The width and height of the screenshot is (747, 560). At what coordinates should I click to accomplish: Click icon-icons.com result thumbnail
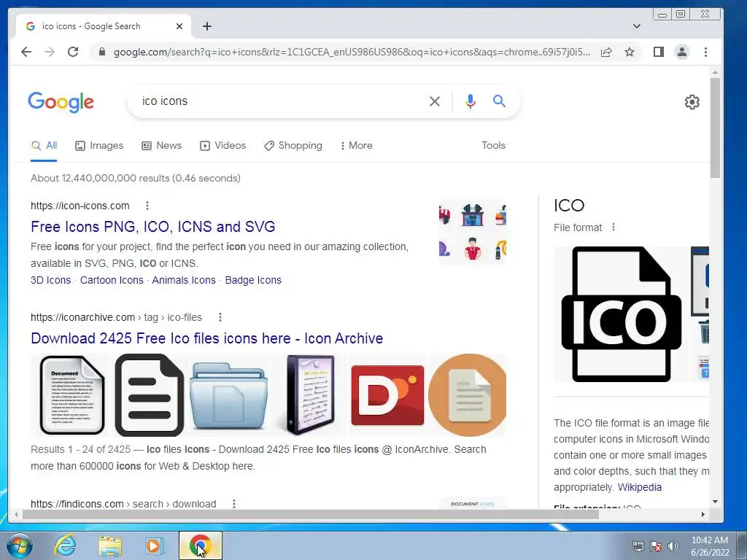pyautogui.click(x=472, y=231)
